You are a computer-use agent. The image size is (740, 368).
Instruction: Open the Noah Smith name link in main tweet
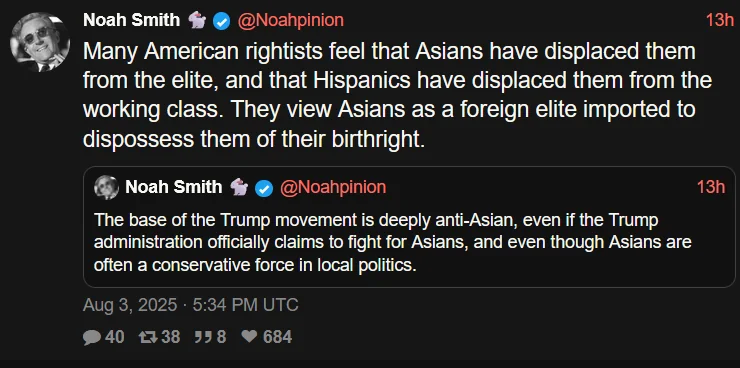pyautogui.click(x=132, y=20)
